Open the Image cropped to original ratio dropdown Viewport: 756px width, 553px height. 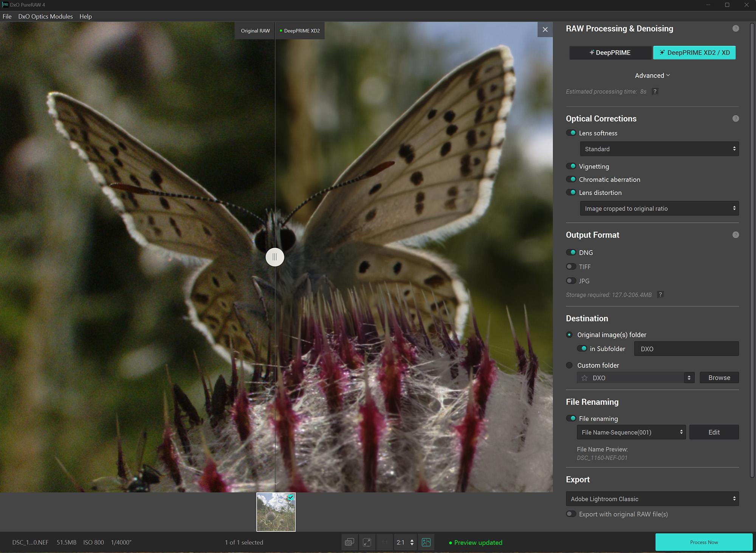pyautogui.click(x=659, y=208)
